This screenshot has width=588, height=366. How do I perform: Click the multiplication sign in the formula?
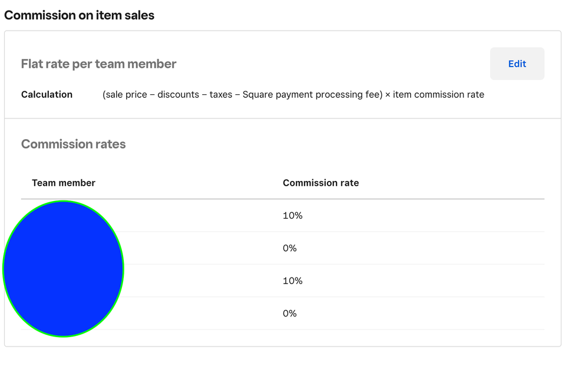(388, 94)
